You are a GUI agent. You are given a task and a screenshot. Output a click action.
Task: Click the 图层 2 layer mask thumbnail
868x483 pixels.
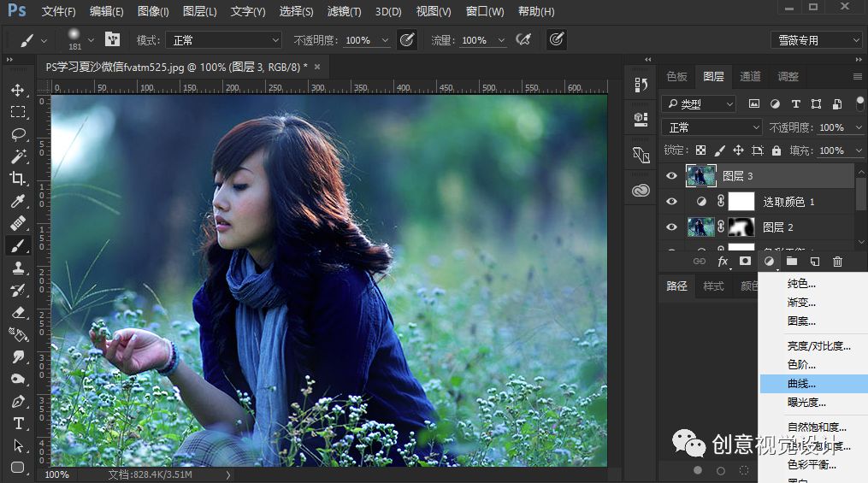tap(741, 227)
